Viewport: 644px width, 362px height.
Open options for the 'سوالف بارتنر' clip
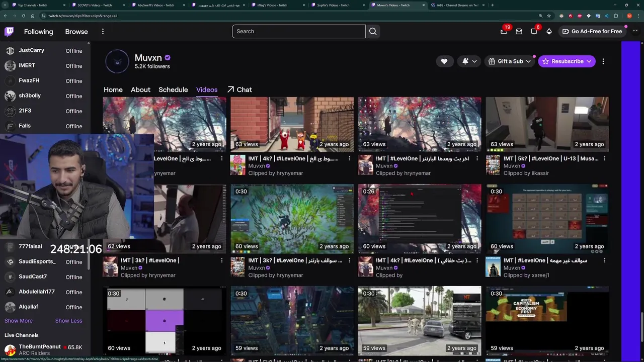[349, 260]
